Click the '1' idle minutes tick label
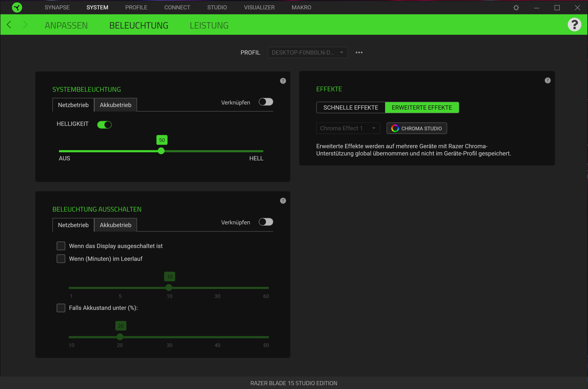 [71, 296]
